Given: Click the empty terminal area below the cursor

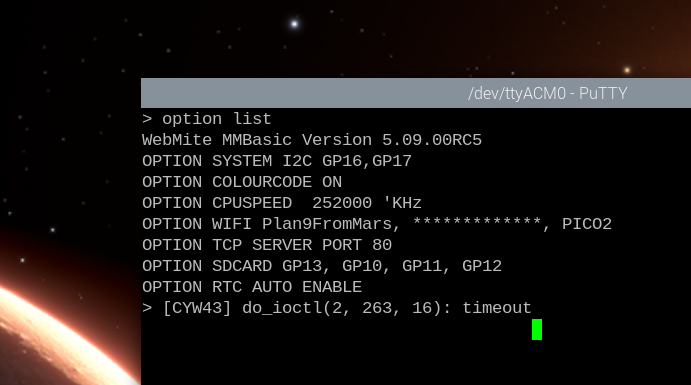Looking at the screenshot, I should 416,363.
